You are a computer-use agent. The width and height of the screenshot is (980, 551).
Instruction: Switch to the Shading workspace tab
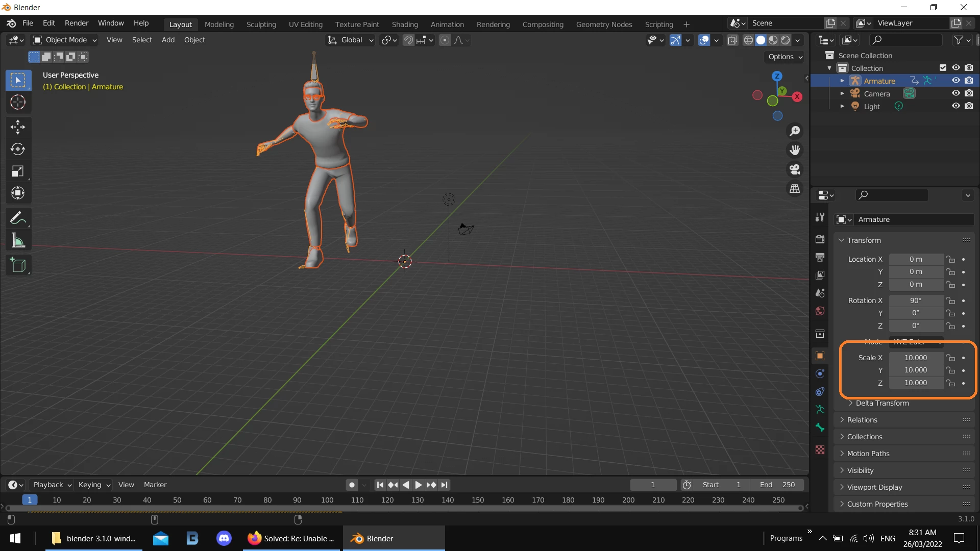coord(405,24)
